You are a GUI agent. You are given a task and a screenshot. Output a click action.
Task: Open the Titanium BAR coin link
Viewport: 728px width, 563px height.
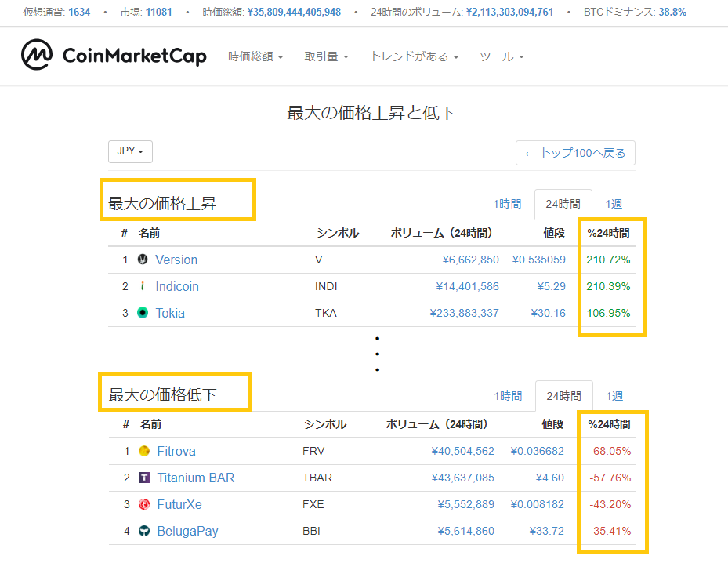(195, 478)
